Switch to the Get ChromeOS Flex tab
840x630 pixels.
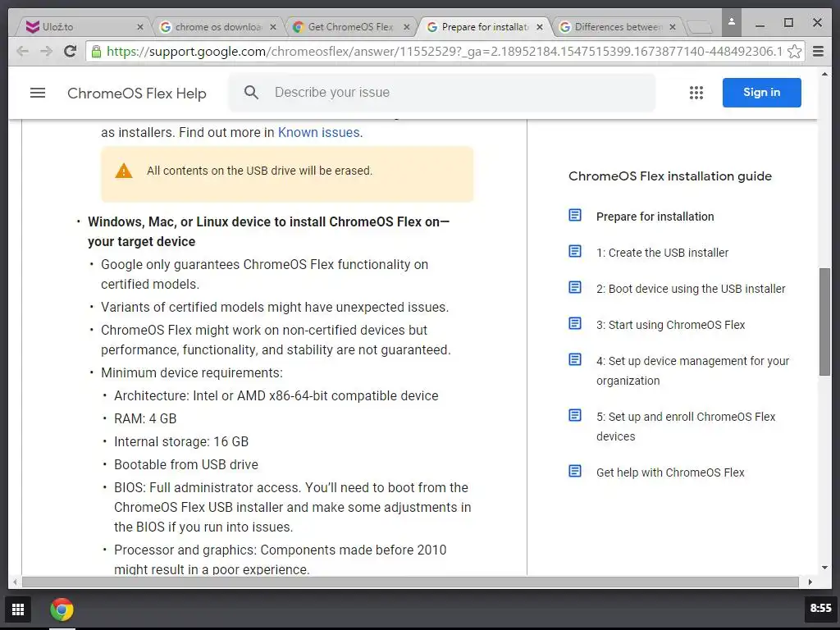click(x=351, y=27)
